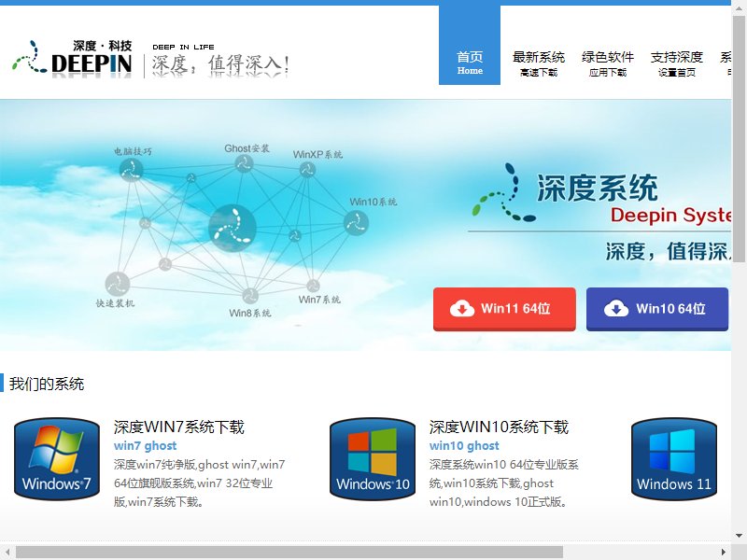
Task: Click the Win10系统 node in the banner
Action: tap(356, 222)
